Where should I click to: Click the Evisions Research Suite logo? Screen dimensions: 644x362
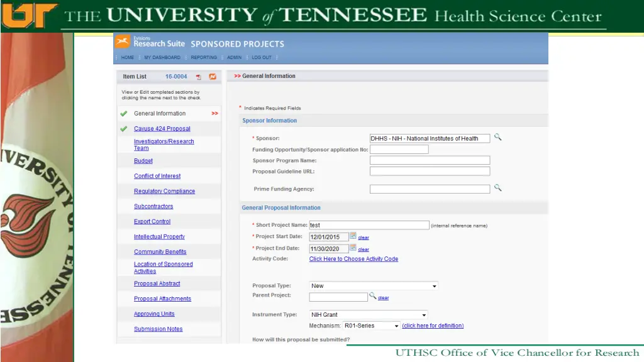point(150,42)
